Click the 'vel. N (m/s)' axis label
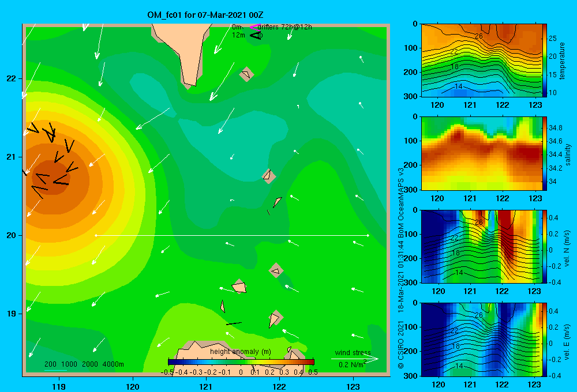Image resolution: width=577 pixels, height=392 pixels. click(567, 248)
